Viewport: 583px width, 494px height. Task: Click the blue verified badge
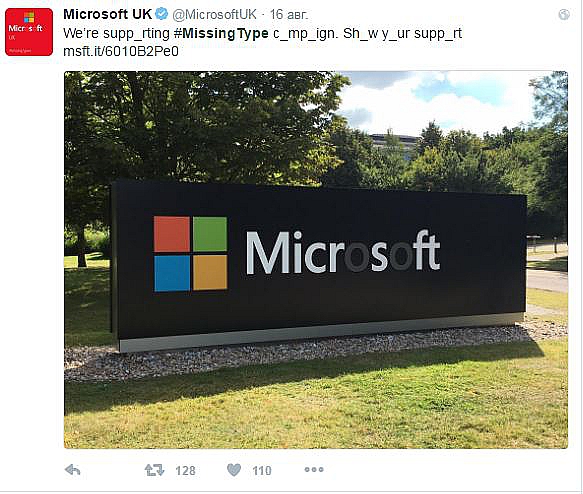coord(161,14)
